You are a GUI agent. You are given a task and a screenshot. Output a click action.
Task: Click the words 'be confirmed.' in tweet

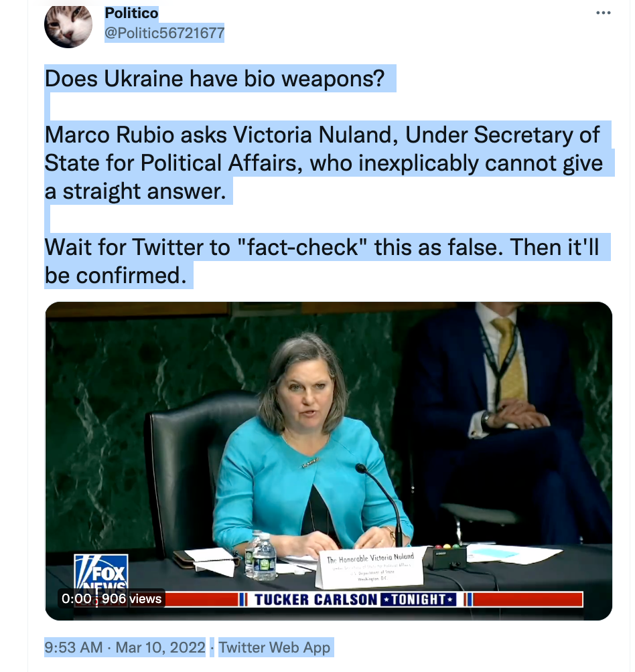pyautogui.click(x=116, y=275)
